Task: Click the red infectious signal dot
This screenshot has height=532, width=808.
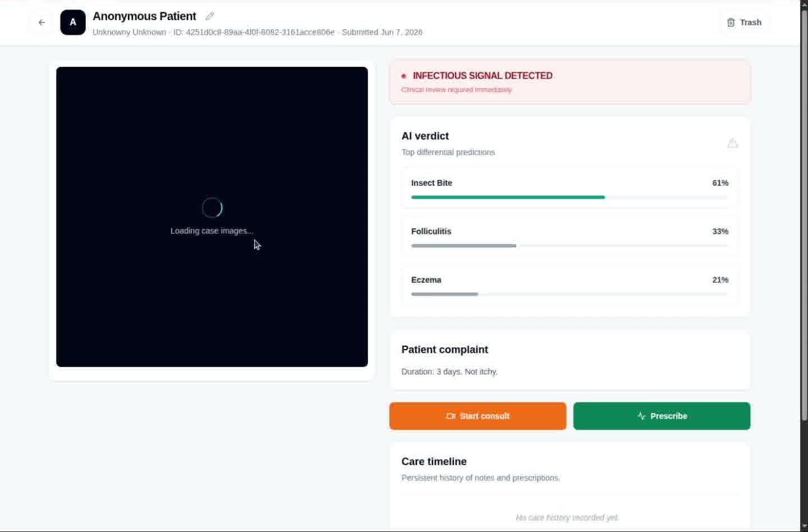Action: click(x=403, y=76)
